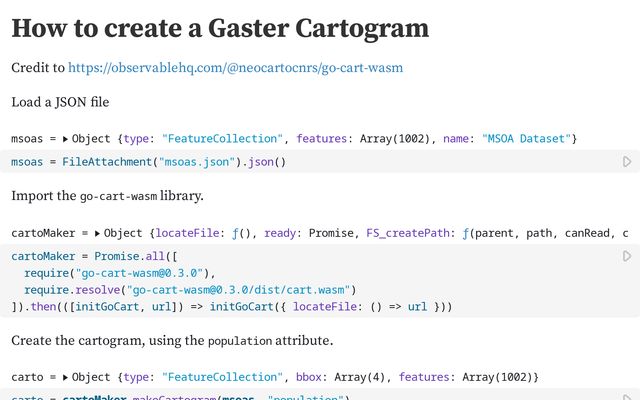This screenshot has width=640, height=400.
Task: Click the 'Load a JSON file' text
Action: coord(60,102)
